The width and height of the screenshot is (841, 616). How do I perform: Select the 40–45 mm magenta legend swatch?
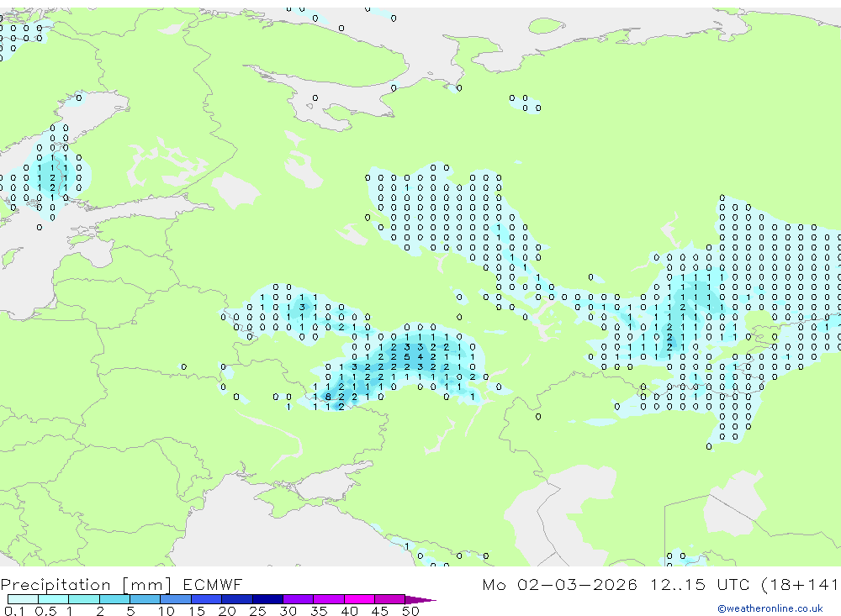(x=359, y=599)
